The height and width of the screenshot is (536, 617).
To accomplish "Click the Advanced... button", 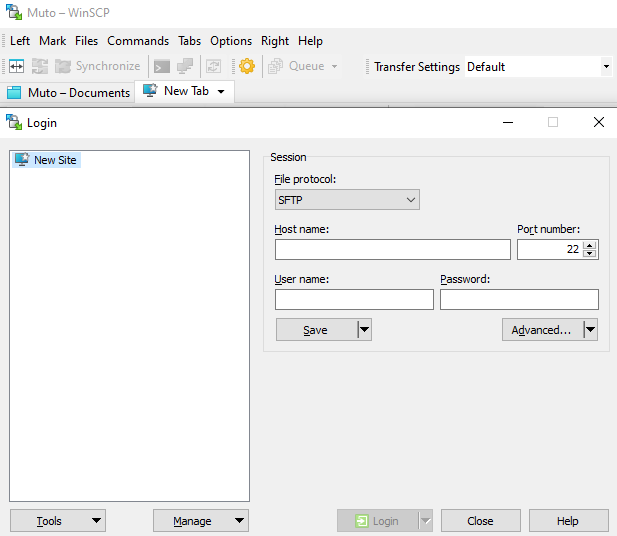I will coord(542,330).
